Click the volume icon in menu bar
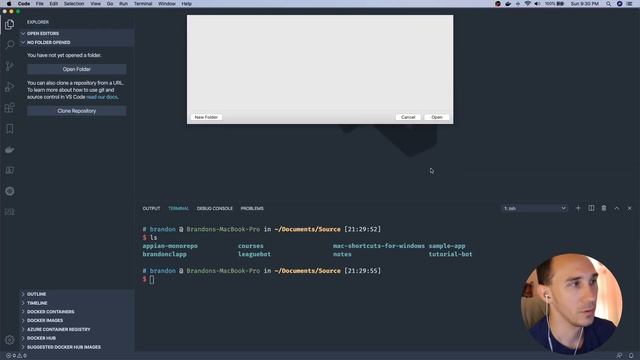The width and height of the screenshot is (640, 360). click(x=537, y=4)
